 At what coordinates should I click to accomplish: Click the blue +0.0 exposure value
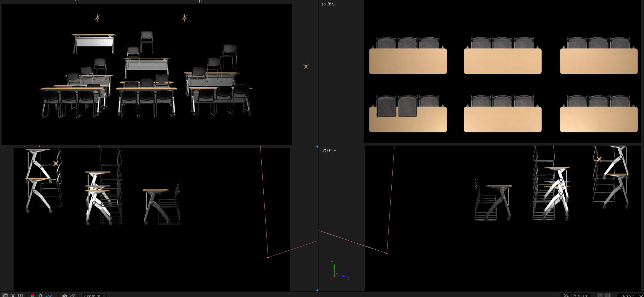pyautogui.click(x=49, y=296)
